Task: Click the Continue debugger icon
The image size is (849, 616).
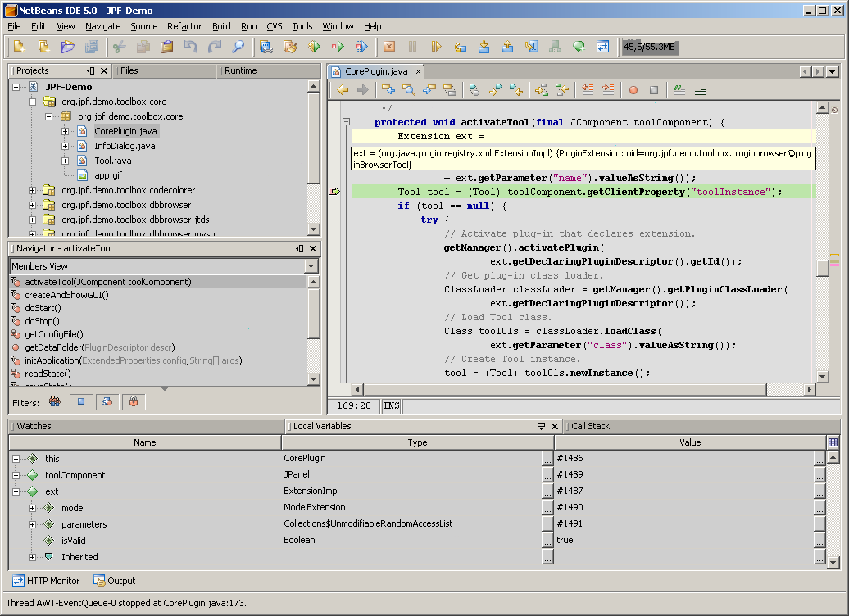Action: (437, 47)
